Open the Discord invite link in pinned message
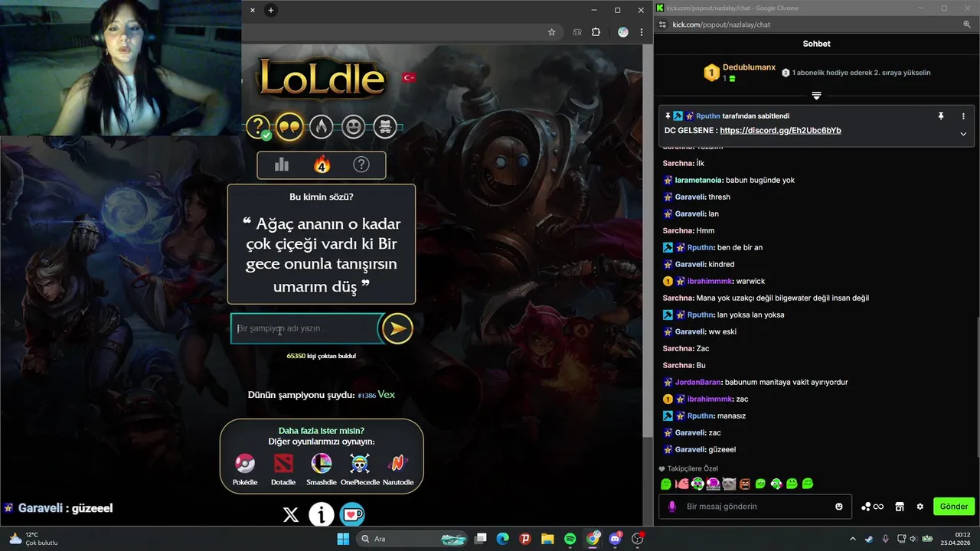 (780, 131)
